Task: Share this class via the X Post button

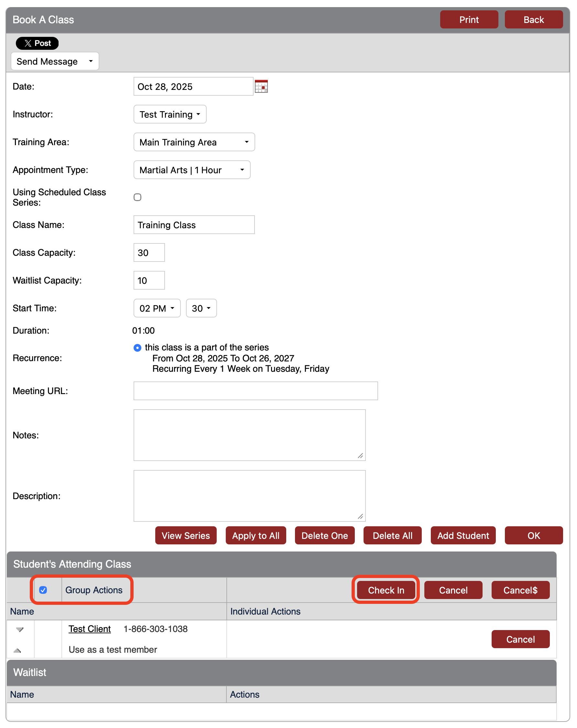Action: (x=37, y=43)
